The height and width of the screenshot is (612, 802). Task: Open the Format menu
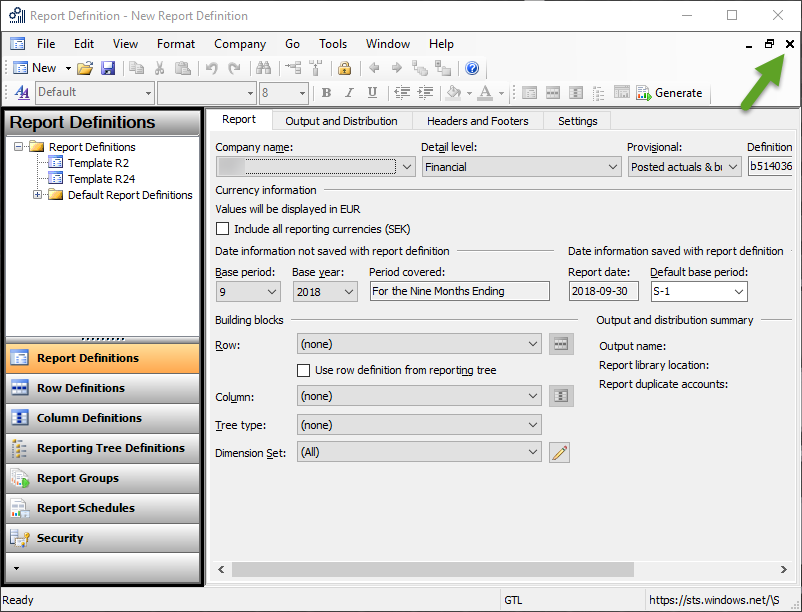pyautogui.click(x=176, y=44)
